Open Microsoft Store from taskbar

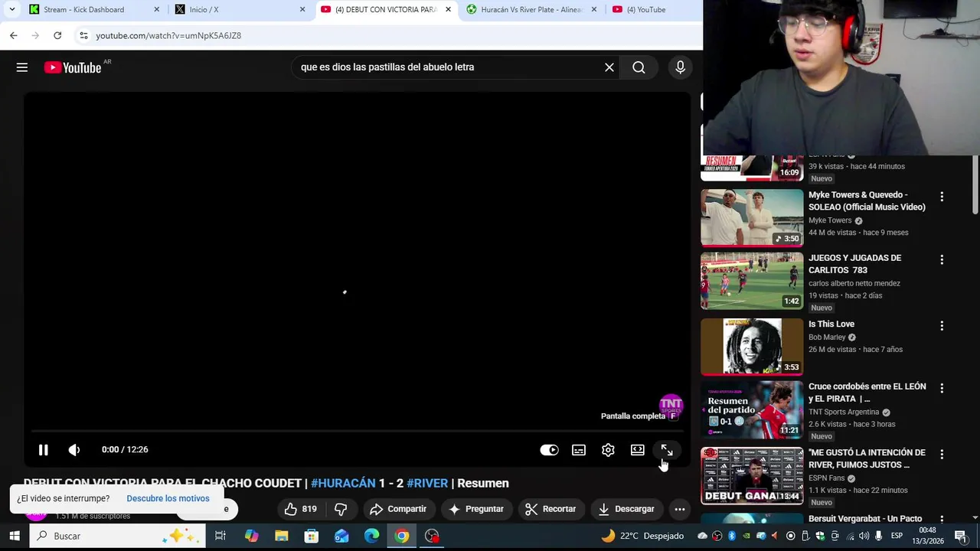pyautogui.click(x=311, y=536)
